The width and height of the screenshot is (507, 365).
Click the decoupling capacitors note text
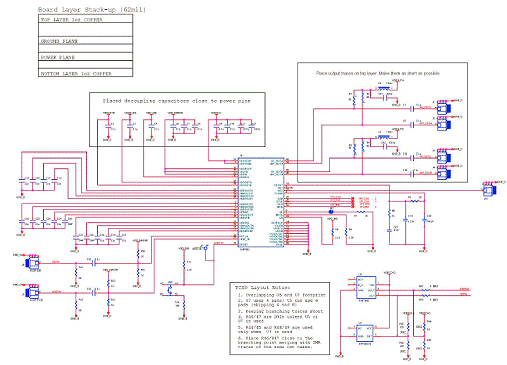pos(176,101)
